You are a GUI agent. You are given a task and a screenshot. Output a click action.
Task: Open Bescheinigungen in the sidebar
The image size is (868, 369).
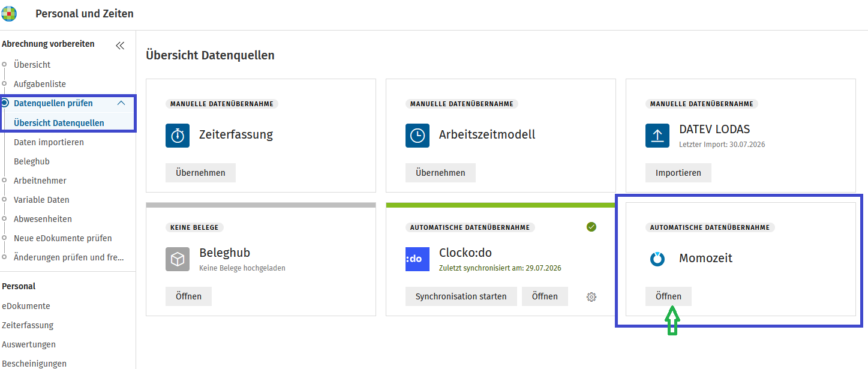tap(34, 364)
